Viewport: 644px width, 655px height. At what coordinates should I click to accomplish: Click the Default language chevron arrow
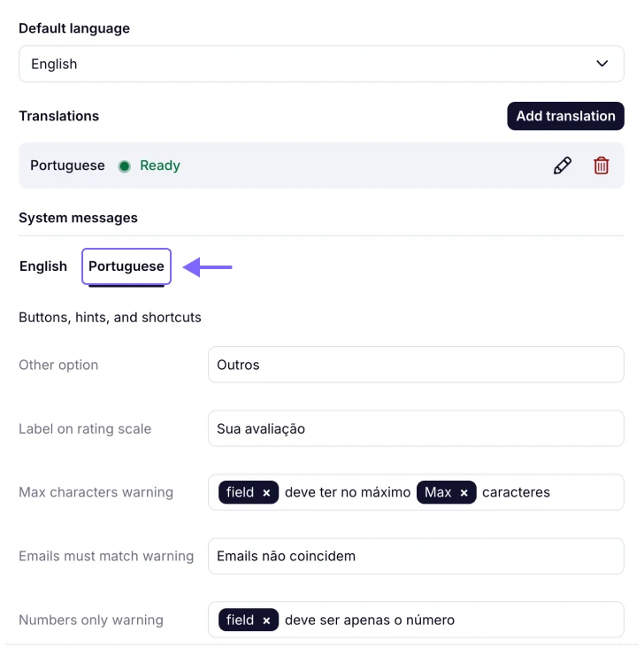(602, 64)
